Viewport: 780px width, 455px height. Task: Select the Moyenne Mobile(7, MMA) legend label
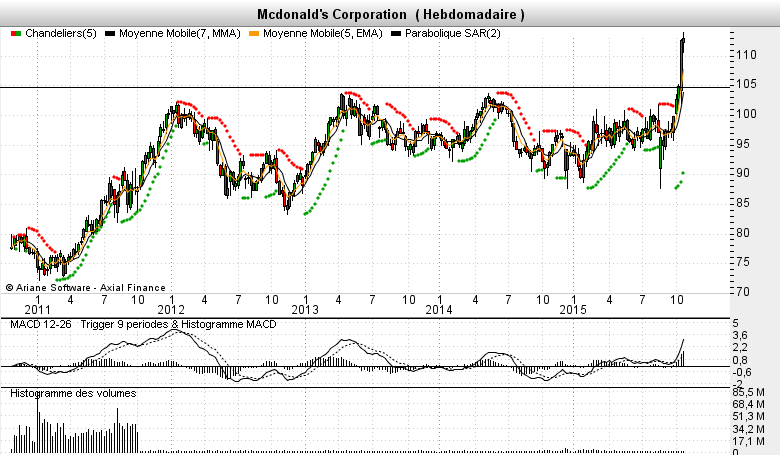click(x=180, y=33)
